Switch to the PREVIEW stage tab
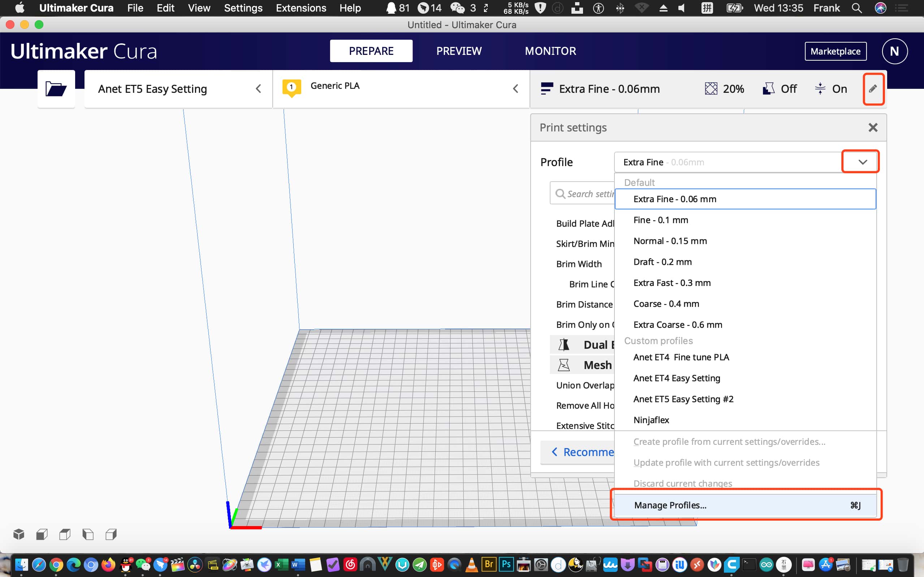 tap(459, 51)
